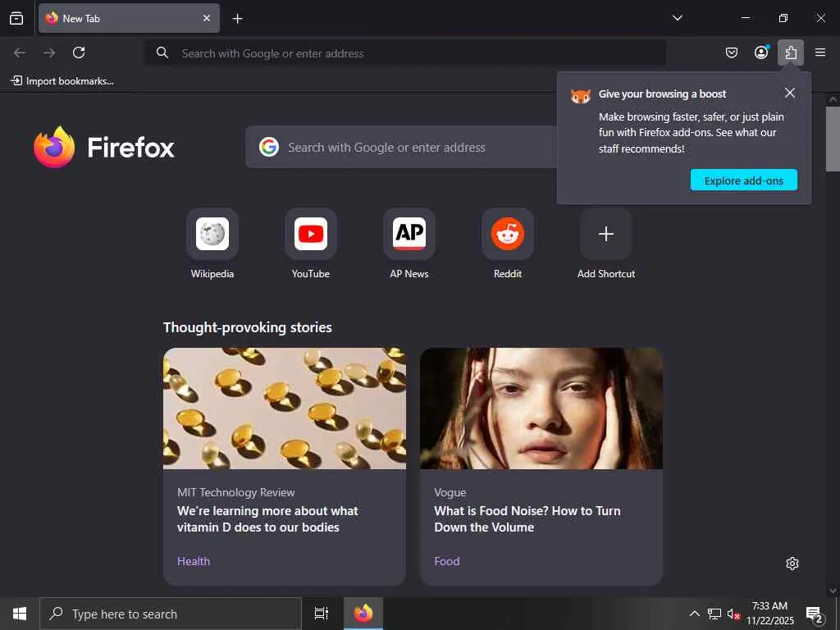This screenshot has width=840, height=630.
Task: Click the Firefox taskbar icon
Action: pos(363,614)
